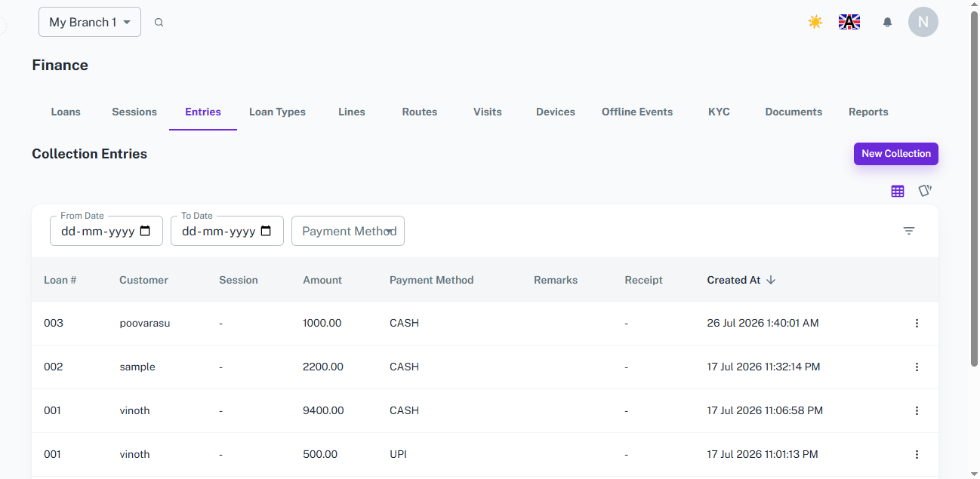Click the customer name sample
The height and width of the screenshot is (479, 980).
pos(137,367)
